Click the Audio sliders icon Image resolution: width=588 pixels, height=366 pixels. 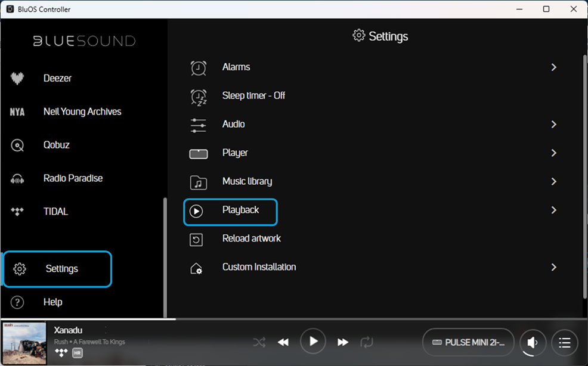pyautogui.click(x=199, y=125)
